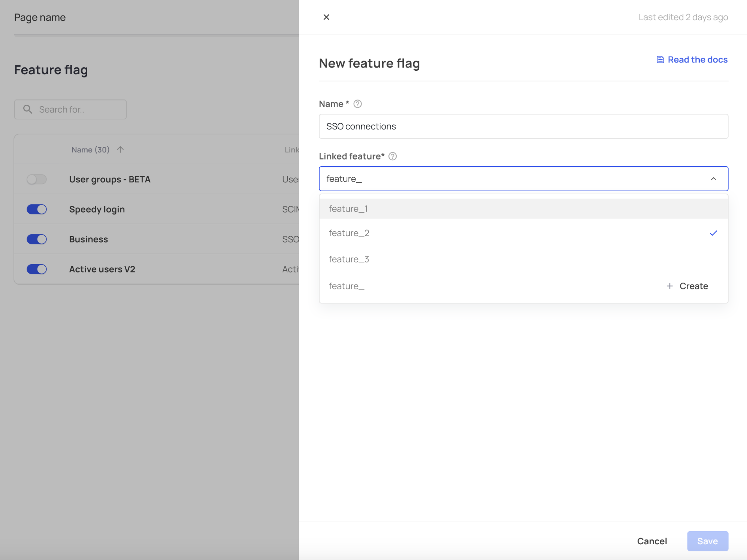Close the New feature flag panel
The height and width of the screenshot is (560, 747).
point(326,17)
